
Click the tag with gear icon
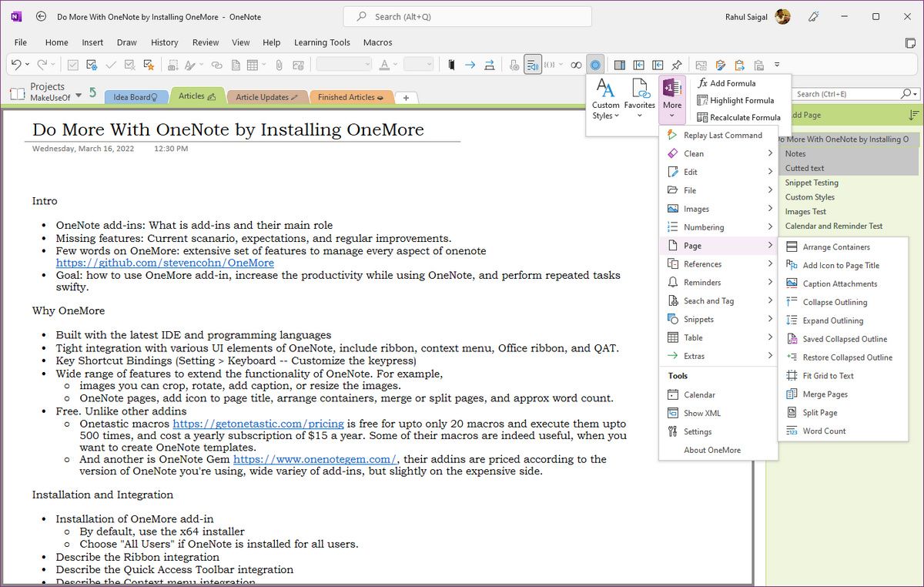(92, 65)
